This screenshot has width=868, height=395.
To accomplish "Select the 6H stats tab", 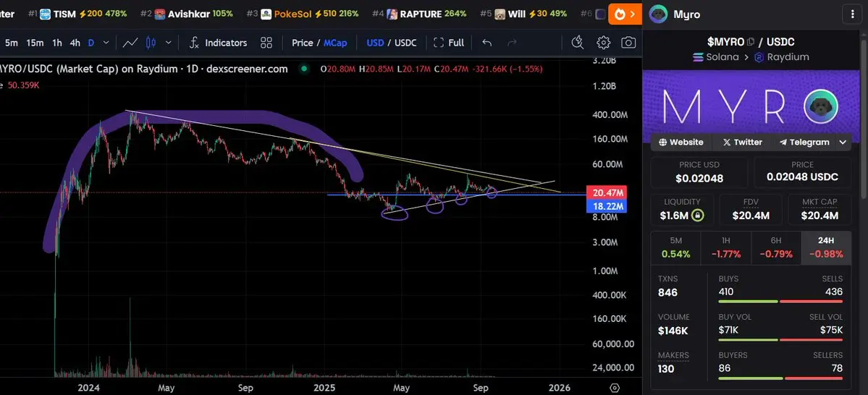I will (776, 247).
